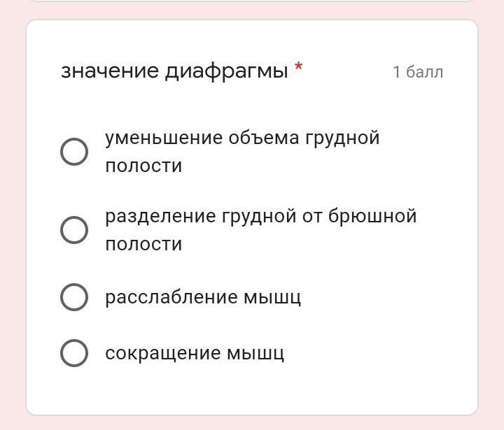Viewport: 504px width, 430px height.
Task: Click the расслабление мышц answer label
Action: (203, 297)
